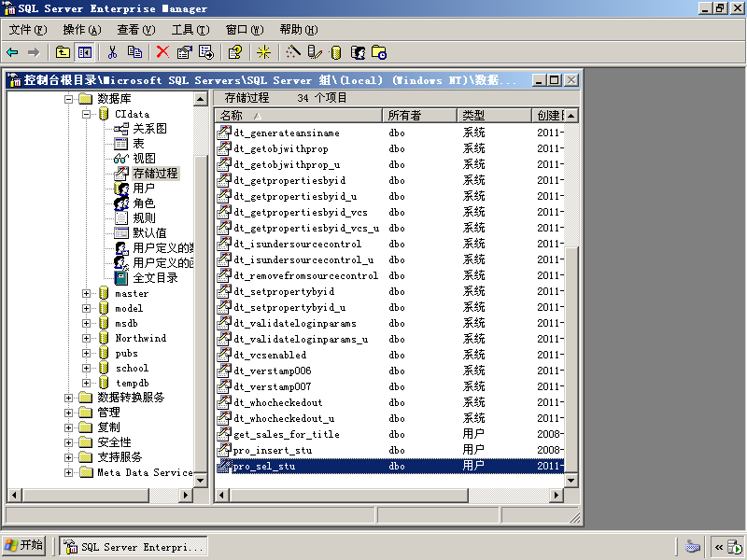
Task: Open the 操作(A) menu
Action: 82,30
